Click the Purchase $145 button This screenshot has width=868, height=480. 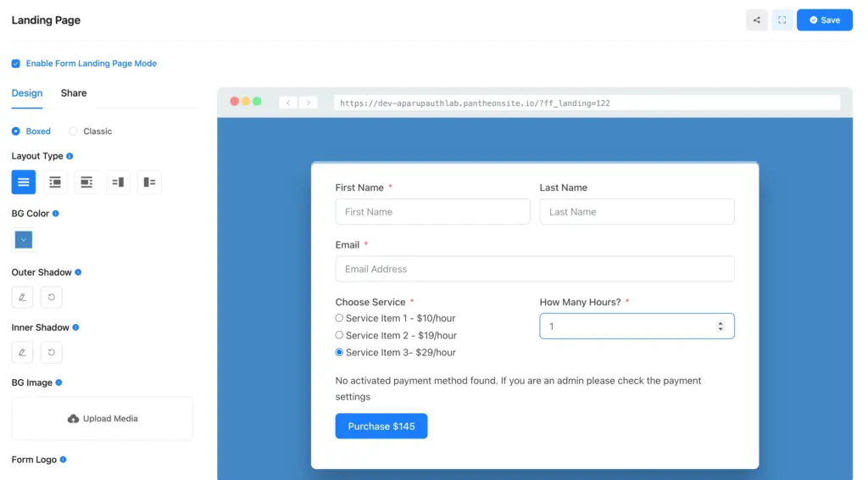381,427
